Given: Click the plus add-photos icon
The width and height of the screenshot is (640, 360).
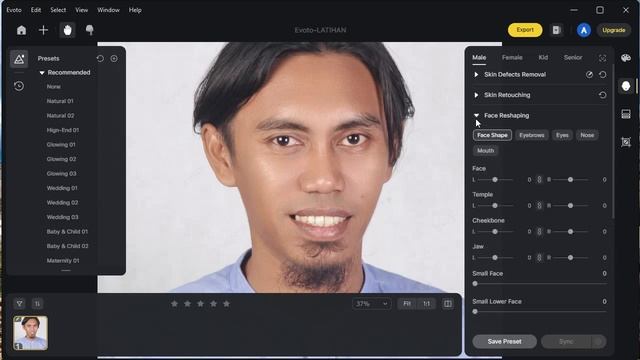Looking at the screenshot, I should click(43, 30).
